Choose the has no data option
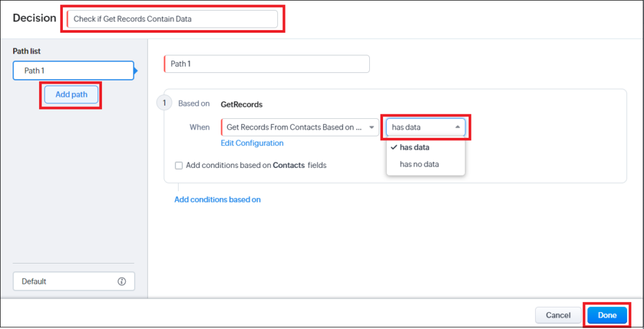Image resolution: width=644 pixels, height=329 pixels. [x=419, y=164]
